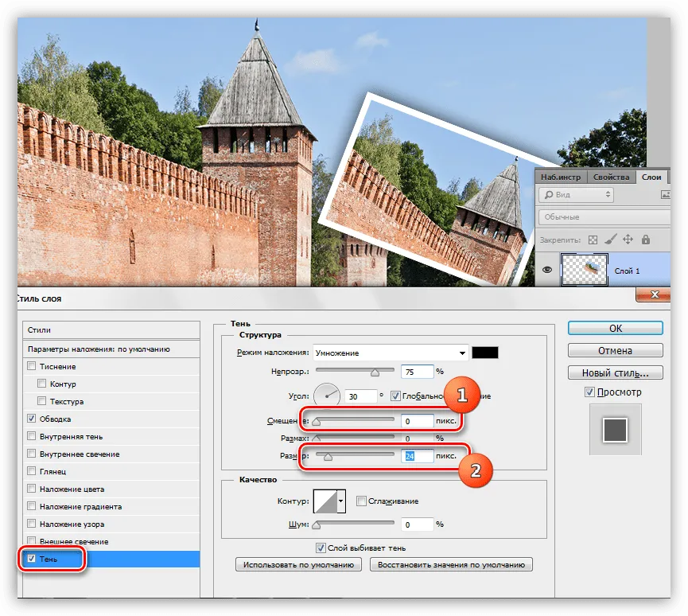
Task: Toggle Обводка checkbox
Action: (32, 418)
